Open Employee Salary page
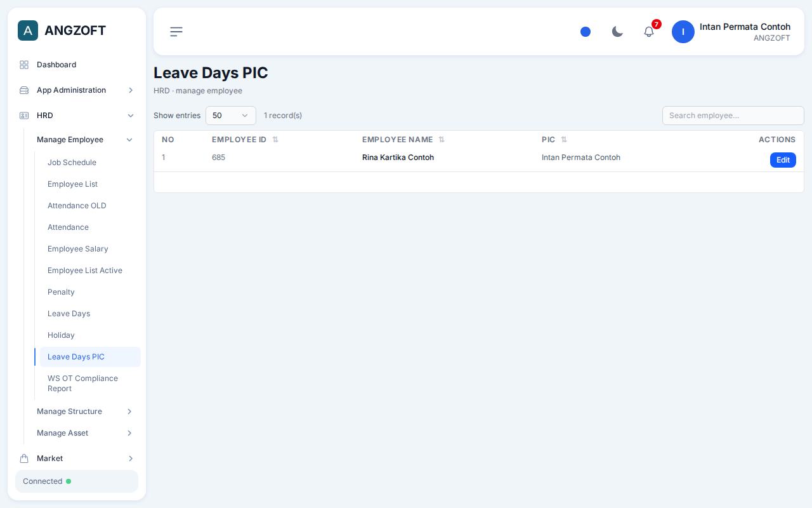812x508 pixels. [90, 249]
